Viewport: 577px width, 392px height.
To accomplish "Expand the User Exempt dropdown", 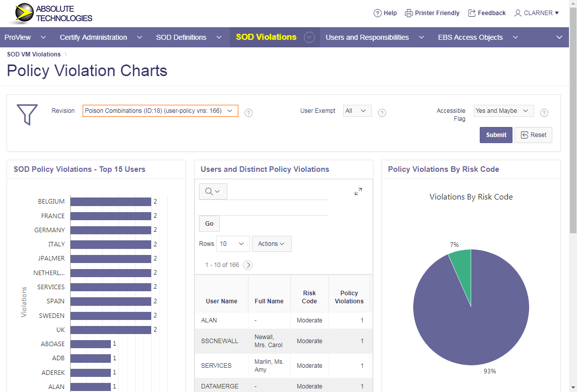I will (x=357, y=111).
